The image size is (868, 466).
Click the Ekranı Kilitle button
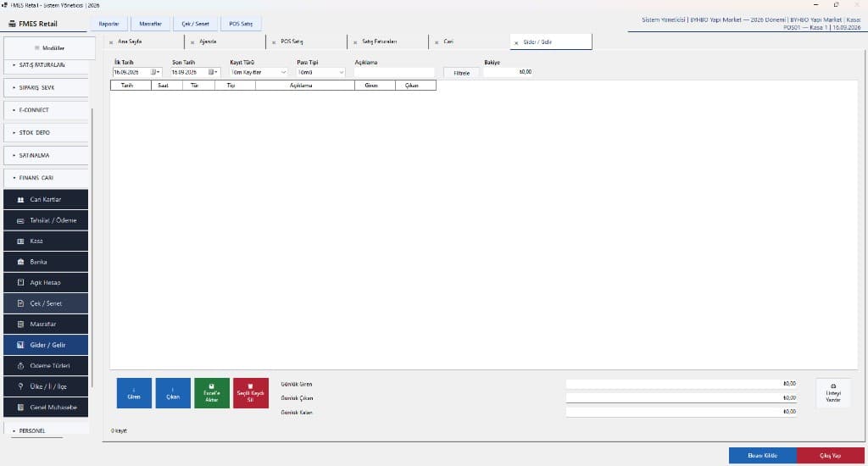point(763,456)
